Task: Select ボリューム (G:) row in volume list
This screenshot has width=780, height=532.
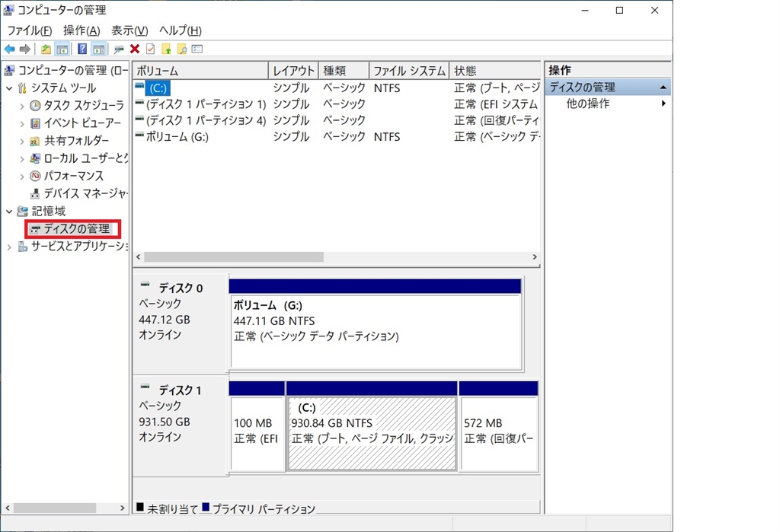Action: [337, 137]
